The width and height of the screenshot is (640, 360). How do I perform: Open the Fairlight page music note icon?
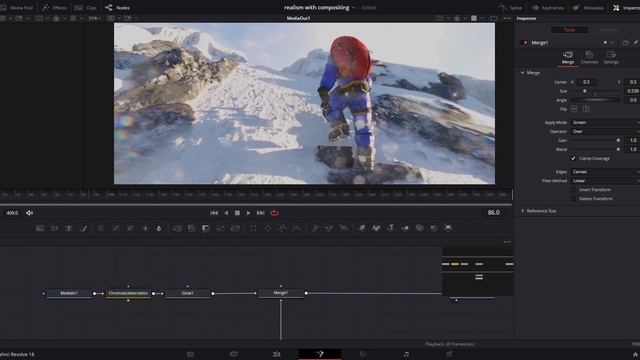[406, 354]
